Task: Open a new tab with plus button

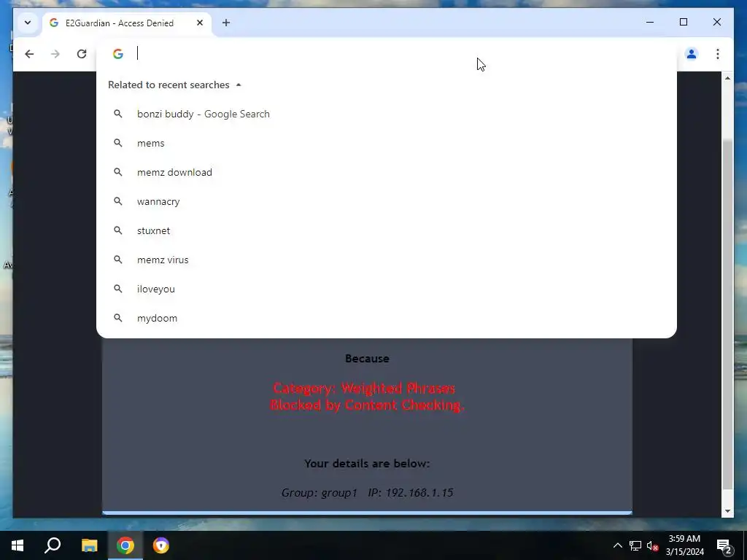Action: 226,23
